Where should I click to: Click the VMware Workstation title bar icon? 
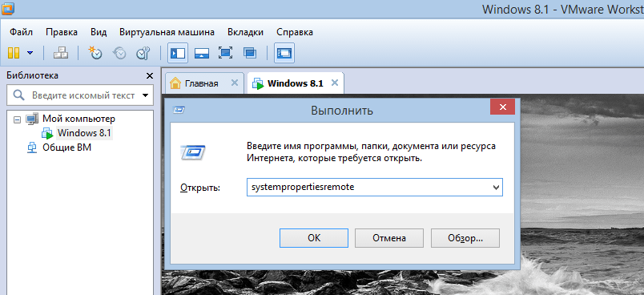[x=8, y=8]
